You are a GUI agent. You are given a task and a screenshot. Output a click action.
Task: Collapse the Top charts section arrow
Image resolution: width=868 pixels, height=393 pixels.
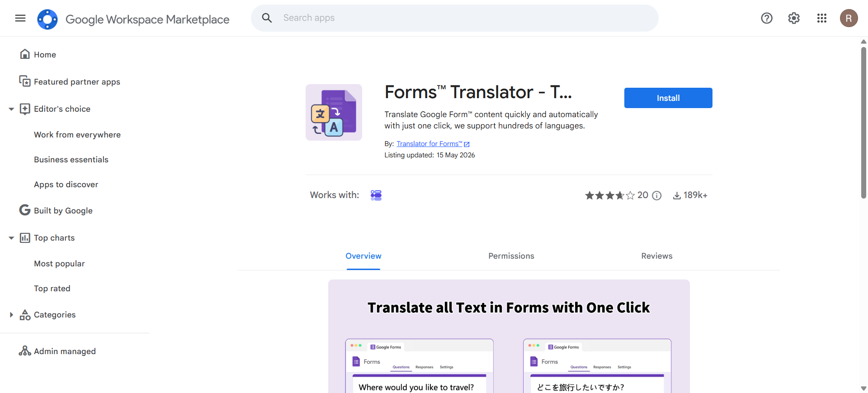(x=11, y=238)
